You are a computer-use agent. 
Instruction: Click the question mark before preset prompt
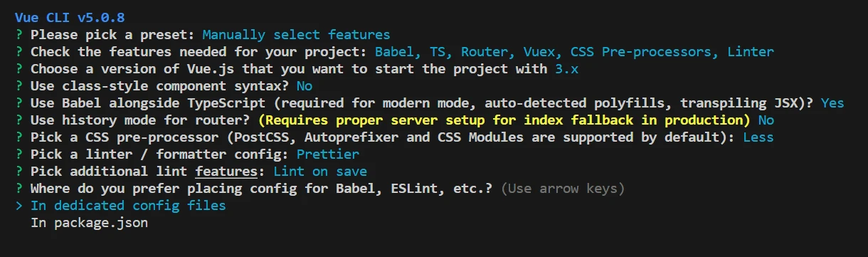18,34
